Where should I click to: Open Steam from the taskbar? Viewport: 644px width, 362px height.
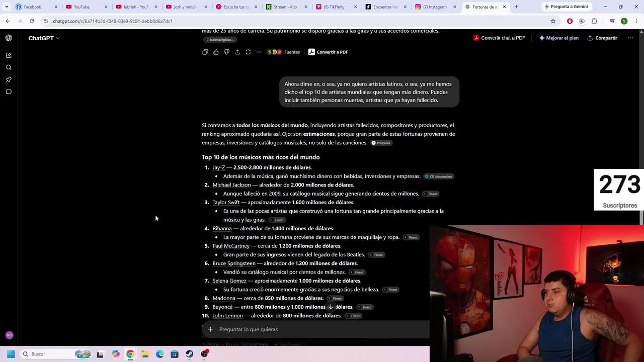[189, 354]
